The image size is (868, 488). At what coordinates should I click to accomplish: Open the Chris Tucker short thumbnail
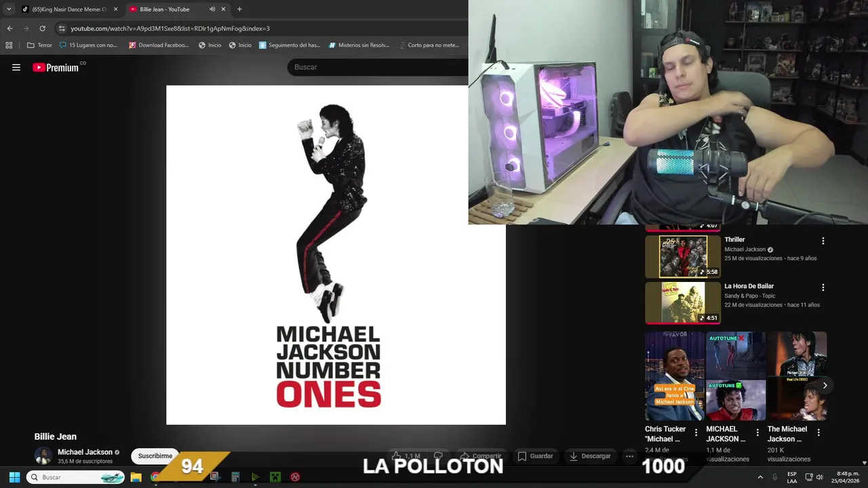point(675,376)
